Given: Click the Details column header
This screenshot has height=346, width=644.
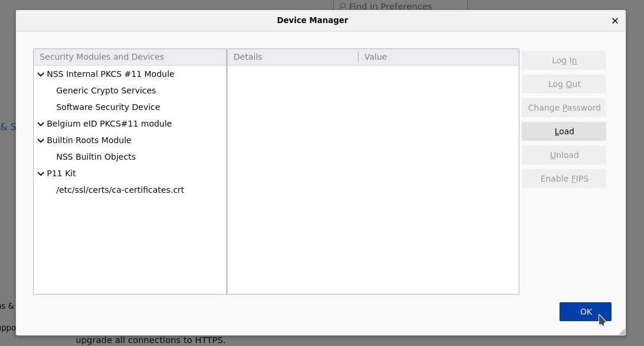Looking at the screenshot, I should (x=292, y=57).
